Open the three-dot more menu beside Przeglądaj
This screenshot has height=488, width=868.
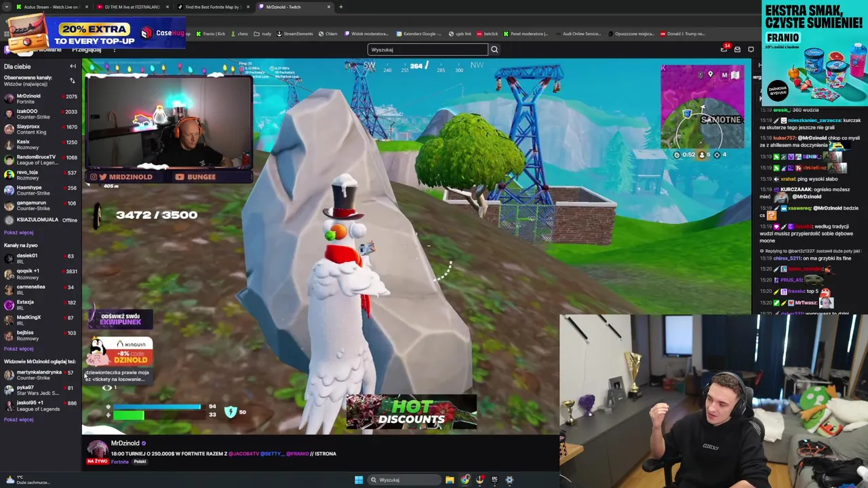point(114,49)
